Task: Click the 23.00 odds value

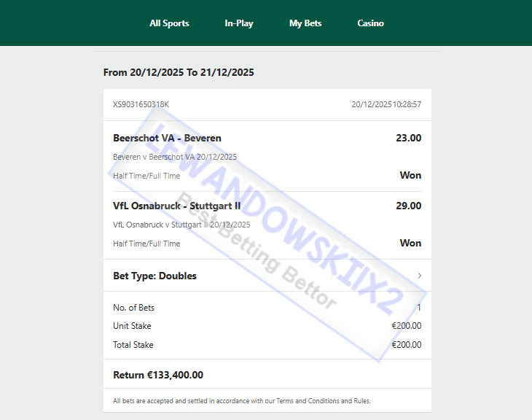Action: point(409,138)
